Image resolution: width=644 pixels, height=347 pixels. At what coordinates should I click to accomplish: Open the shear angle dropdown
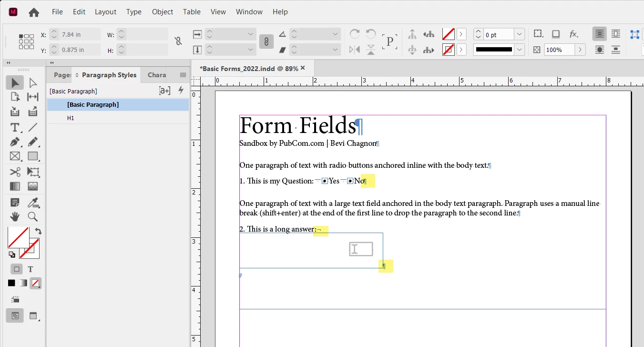[x=336, y=50]
